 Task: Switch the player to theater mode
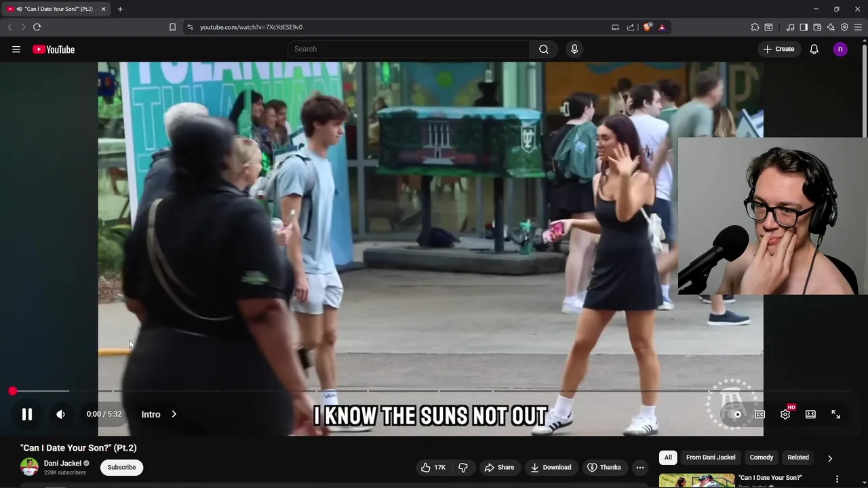pos(810,414)
